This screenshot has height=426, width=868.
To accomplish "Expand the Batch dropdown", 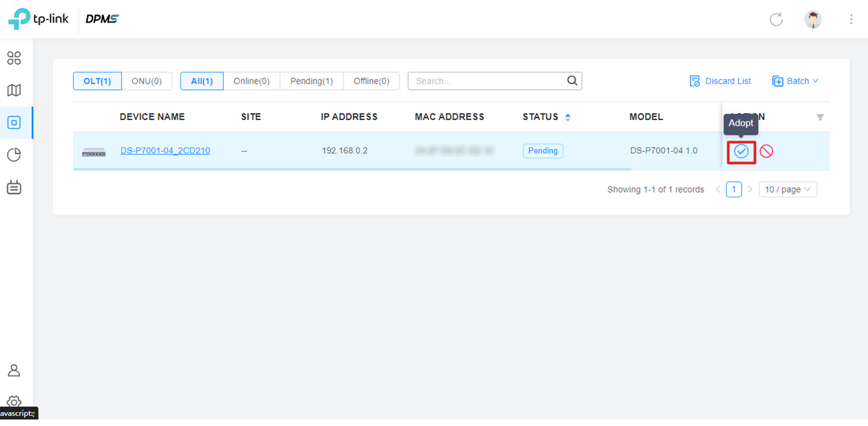I will (x=795, y=81).
